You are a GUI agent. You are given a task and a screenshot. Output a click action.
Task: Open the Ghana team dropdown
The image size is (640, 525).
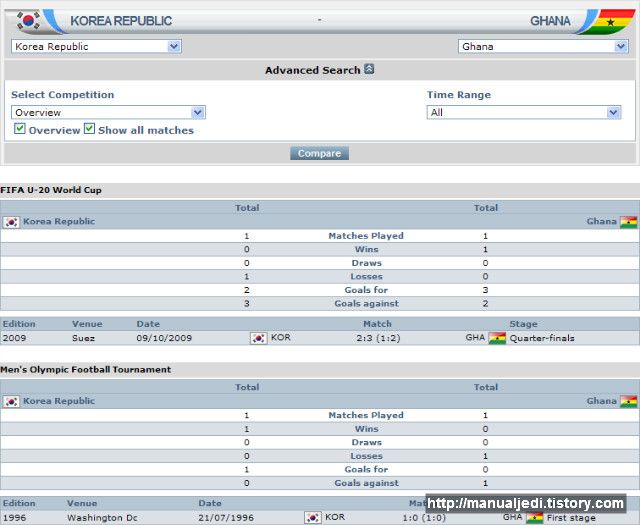coord(543,47)
